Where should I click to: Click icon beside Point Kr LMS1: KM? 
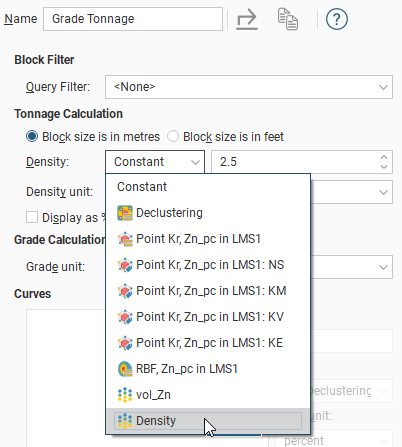(125, 291)
